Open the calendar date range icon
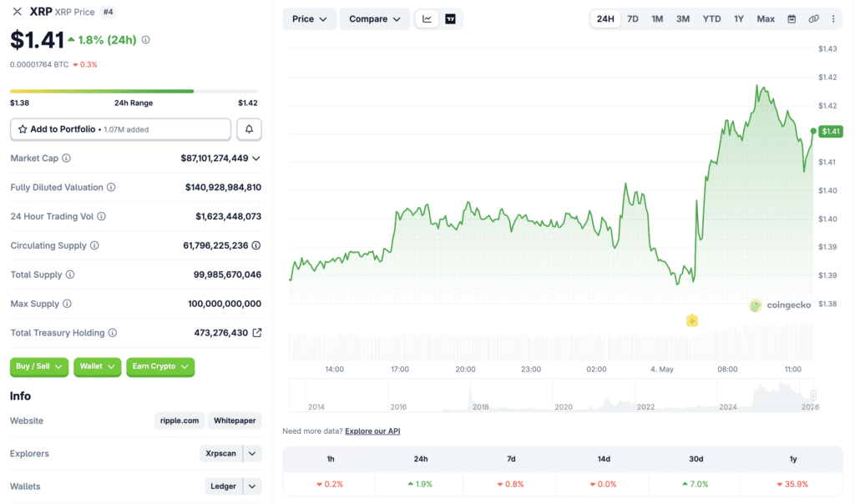 click(792, 19)
